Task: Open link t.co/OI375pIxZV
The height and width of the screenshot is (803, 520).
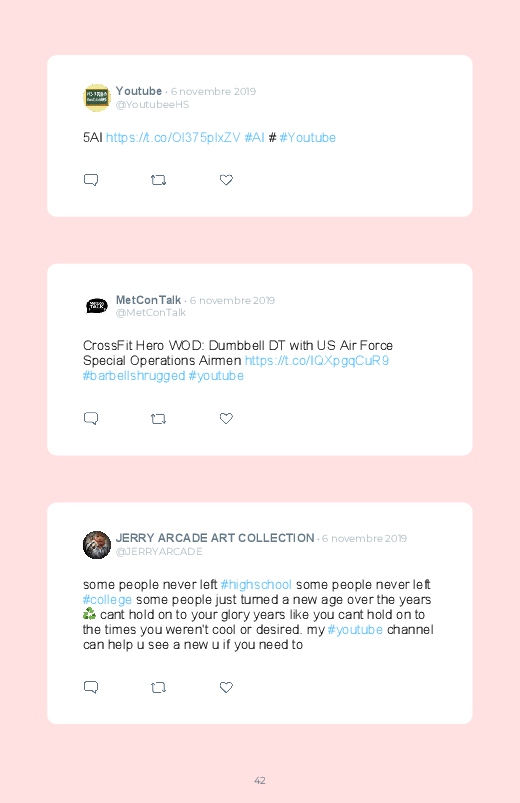Action: tap(173, 138)
